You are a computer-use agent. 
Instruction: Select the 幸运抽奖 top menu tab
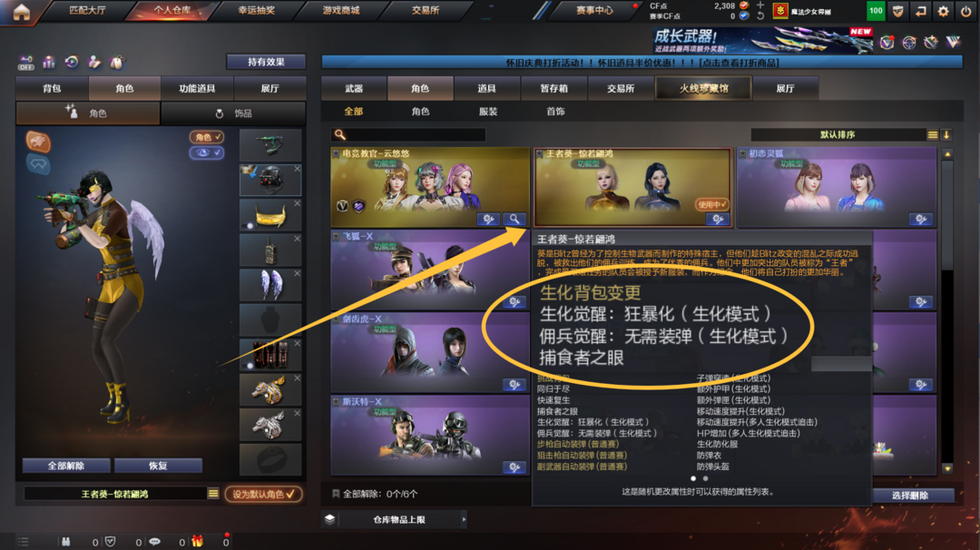[x=256, y=10]
